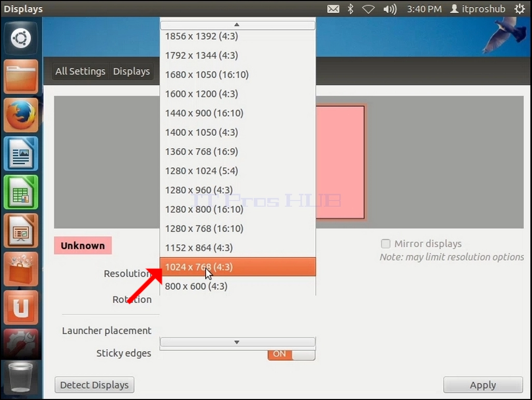Viewport: 532px width, 400px height.
Task: Open the sound volume indicator
Action: (x=390, y=9)
